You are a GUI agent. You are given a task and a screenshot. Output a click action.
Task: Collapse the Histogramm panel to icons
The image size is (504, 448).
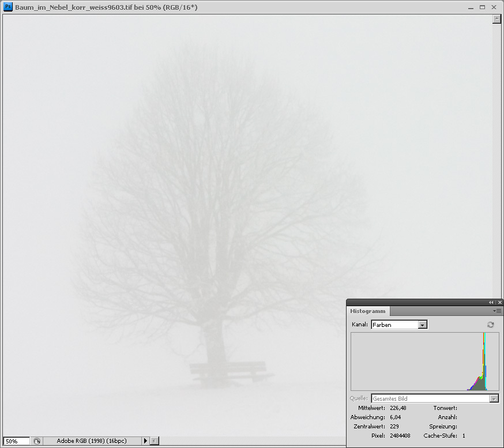click(x=491, y=303)
